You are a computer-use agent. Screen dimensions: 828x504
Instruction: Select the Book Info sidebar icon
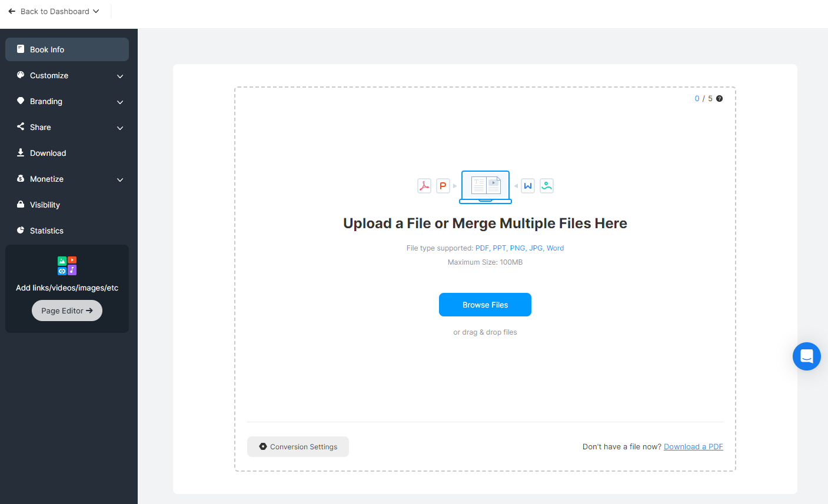(20, 49)
